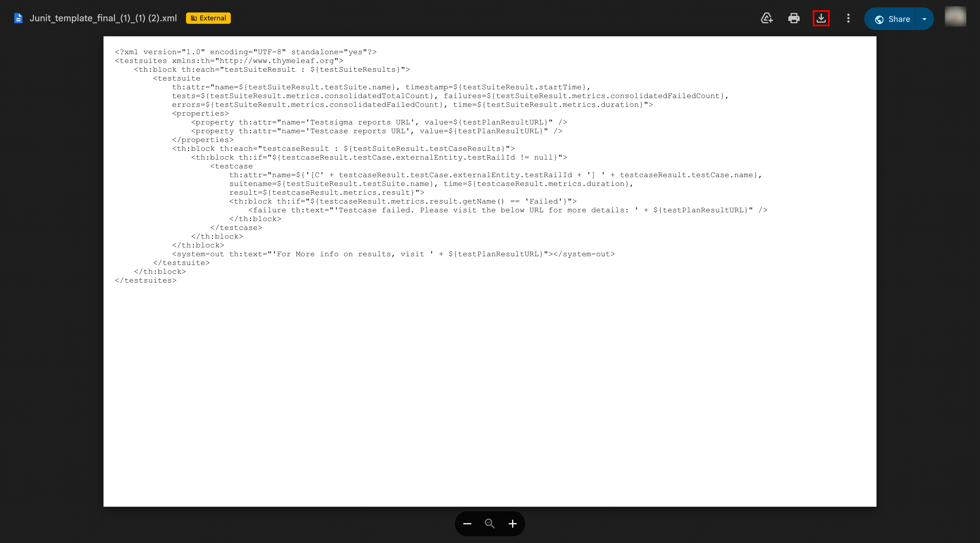Zoom in on the document preview
980x543 pixels.
pos(512,524)
